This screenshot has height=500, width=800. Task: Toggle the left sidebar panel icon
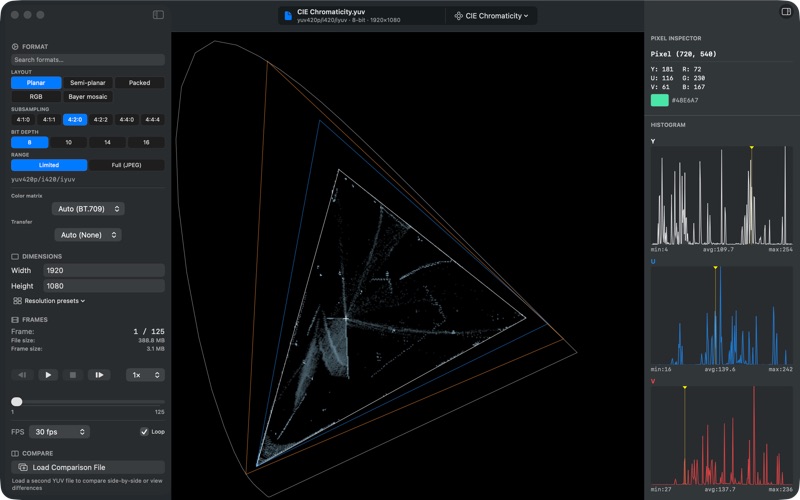click(158, 15)
